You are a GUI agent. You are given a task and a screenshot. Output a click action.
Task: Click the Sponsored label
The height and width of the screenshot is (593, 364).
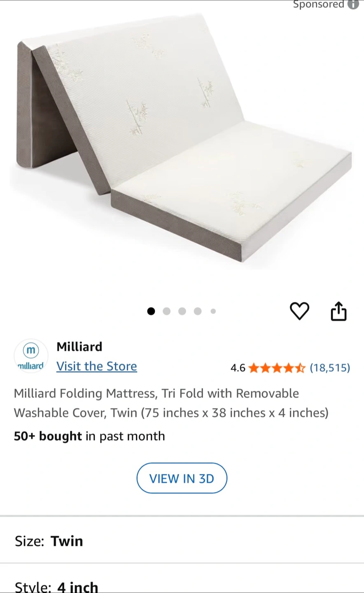(x=318, y=4)
